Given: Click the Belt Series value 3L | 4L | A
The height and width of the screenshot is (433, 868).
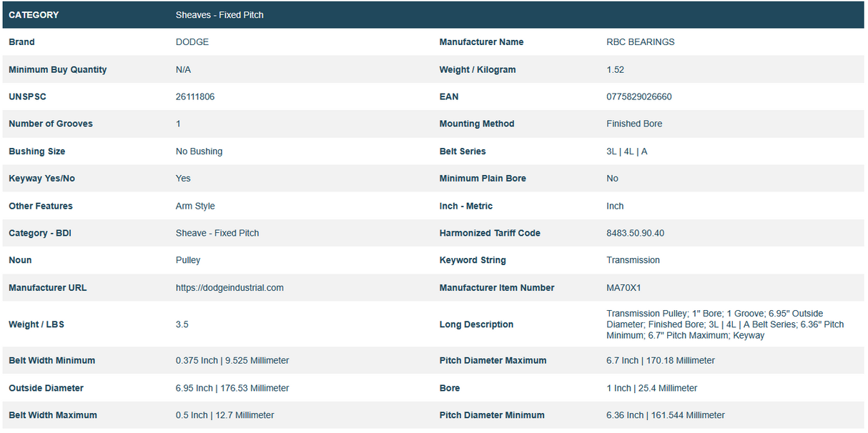Looking at the screenshot, I should click(x=626, y=151).
